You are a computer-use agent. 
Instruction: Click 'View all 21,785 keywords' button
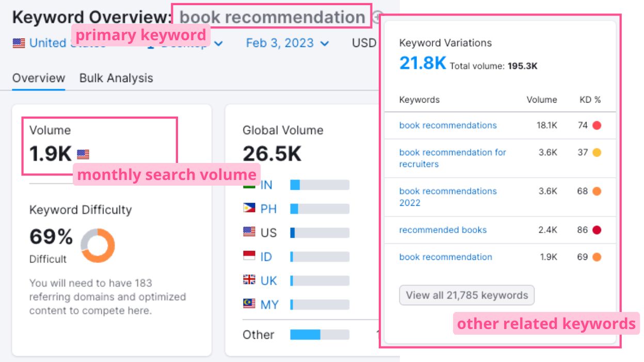(x=466, y=295)
